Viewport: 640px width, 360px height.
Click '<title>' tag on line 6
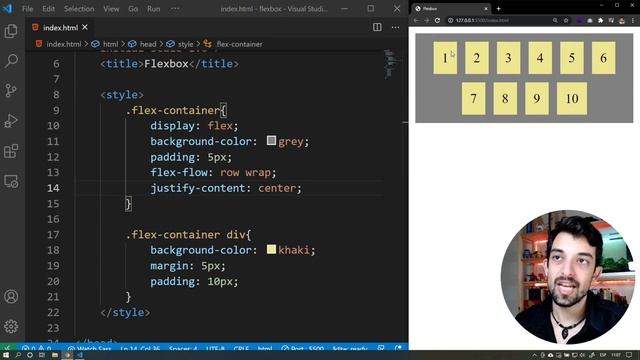(122, 64)
